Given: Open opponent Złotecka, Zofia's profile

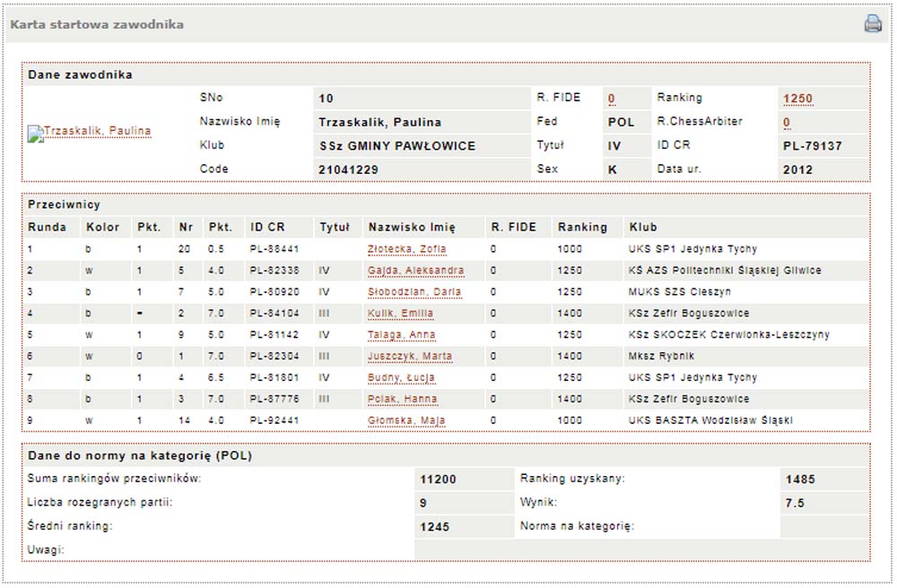Looking at the screenshot, I should click(x=406, y=249).
